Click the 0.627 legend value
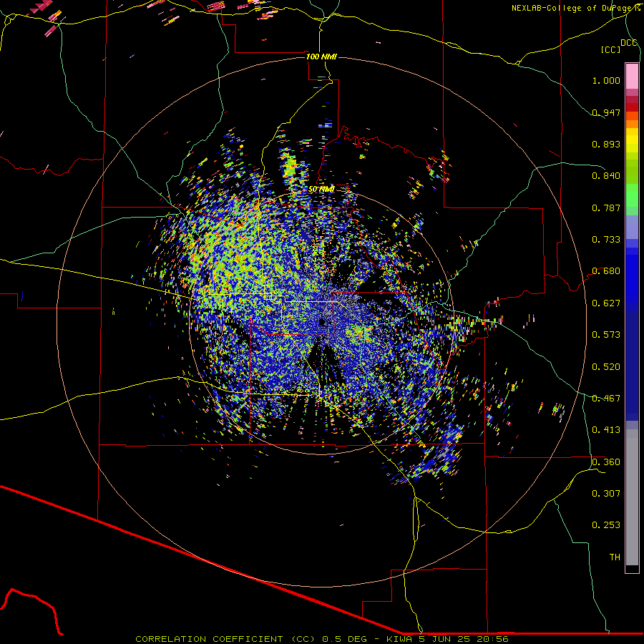The image size is (644, 644). [x=606, y=303]
